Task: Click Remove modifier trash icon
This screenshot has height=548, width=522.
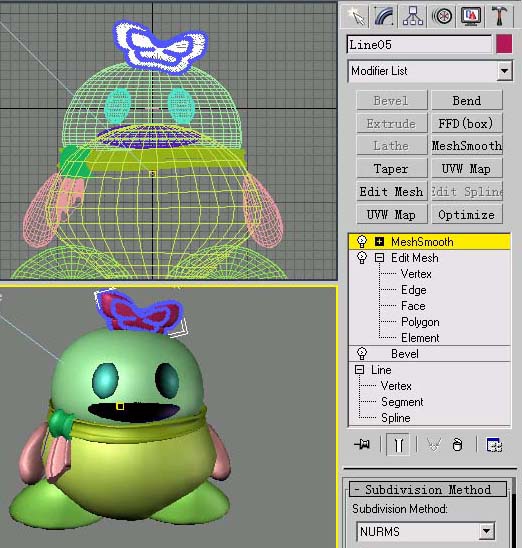Action: 457,445
